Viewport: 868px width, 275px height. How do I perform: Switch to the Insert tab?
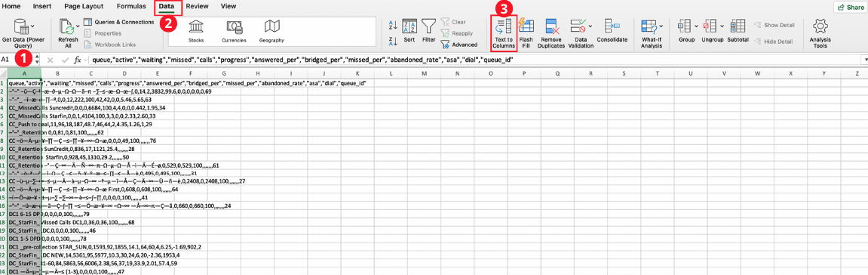[x=43, y=7]
